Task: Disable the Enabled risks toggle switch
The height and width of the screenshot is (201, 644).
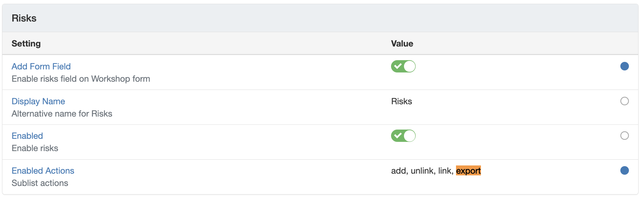Action: pyautogui.click(x=403, y=136)
